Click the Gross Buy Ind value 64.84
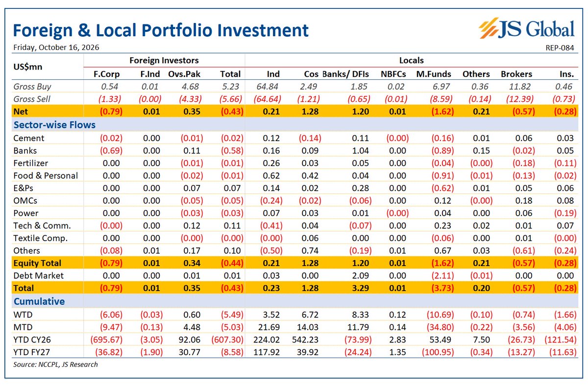The image size is (588, 387). pyautogui.click(x=269, y=87)
